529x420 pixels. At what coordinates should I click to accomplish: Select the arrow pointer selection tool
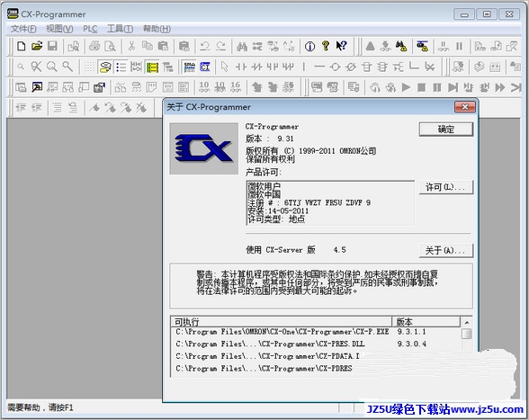point(225,67)
